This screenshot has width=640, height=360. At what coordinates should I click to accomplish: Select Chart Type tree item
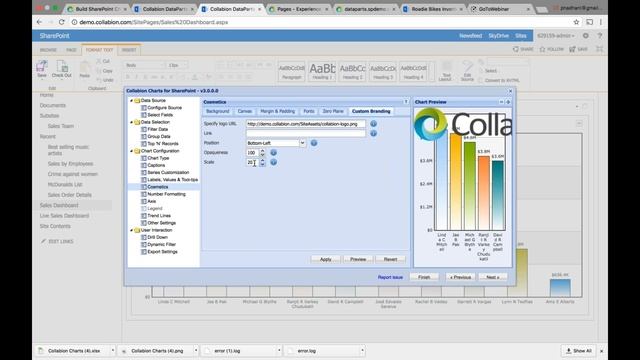pyautogui.click(x=158, y=158)
